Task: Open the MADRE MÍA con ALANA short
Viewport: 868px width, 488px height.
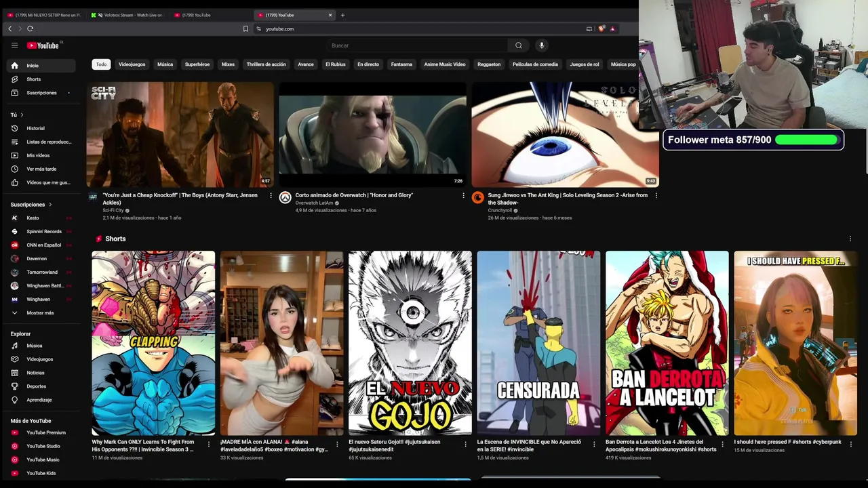Action: point(281,343)
